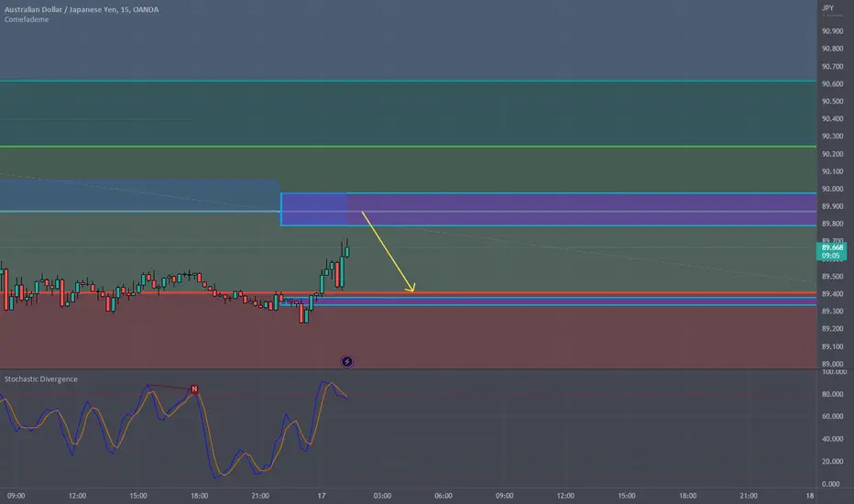Select the green horizontal line near 90.250

click(408, 146)
